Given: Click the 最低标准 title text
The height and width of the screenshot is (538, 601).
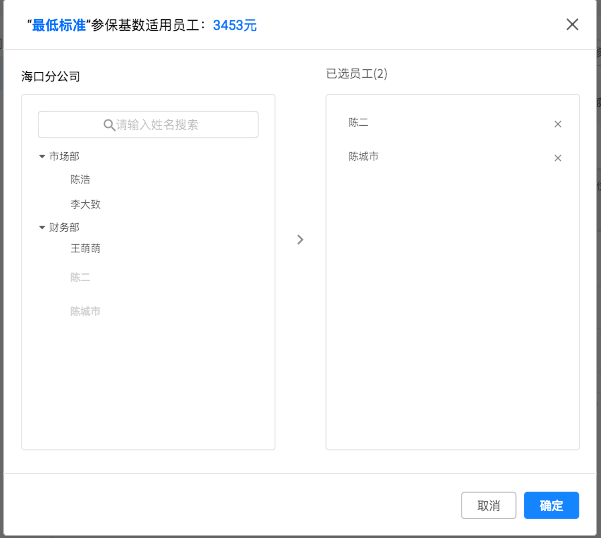Looking at the screenshot, I should coord(59,25).
